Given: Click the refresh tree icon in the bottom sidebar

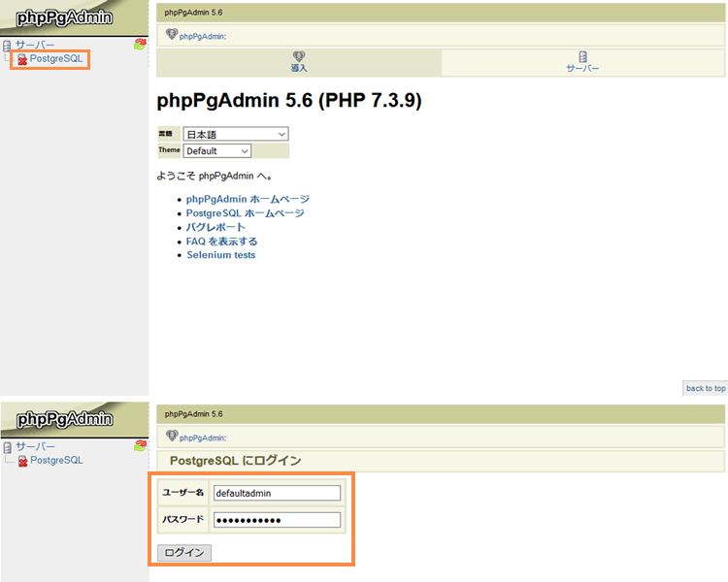Looking at the screenshot, I should click(140, 446).
